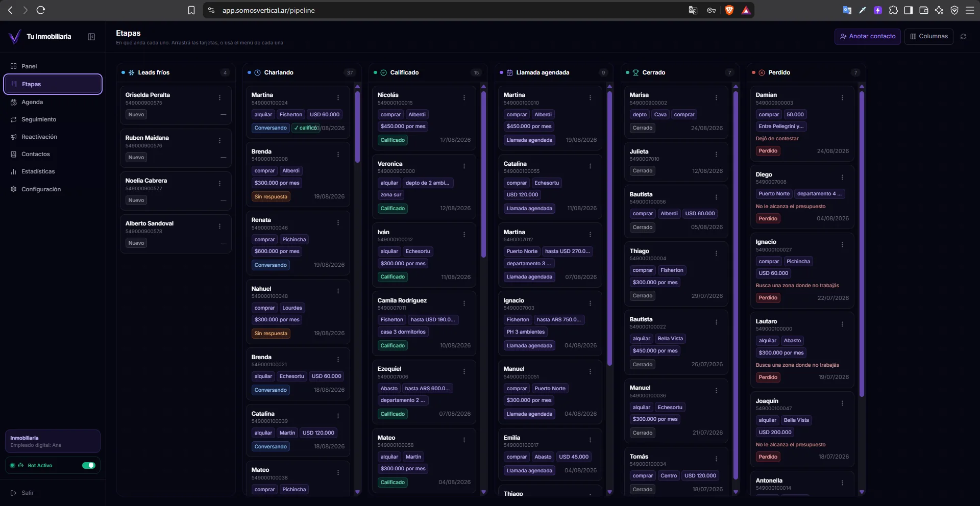Screen dimensions: 980x506
Task: Click the Charlando clock icon
Action: click(x=257, y=73)
